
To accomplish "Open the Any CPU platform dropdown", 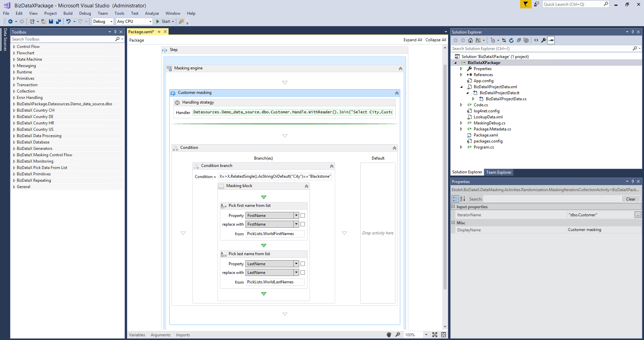I will click(x=134, y=21).
